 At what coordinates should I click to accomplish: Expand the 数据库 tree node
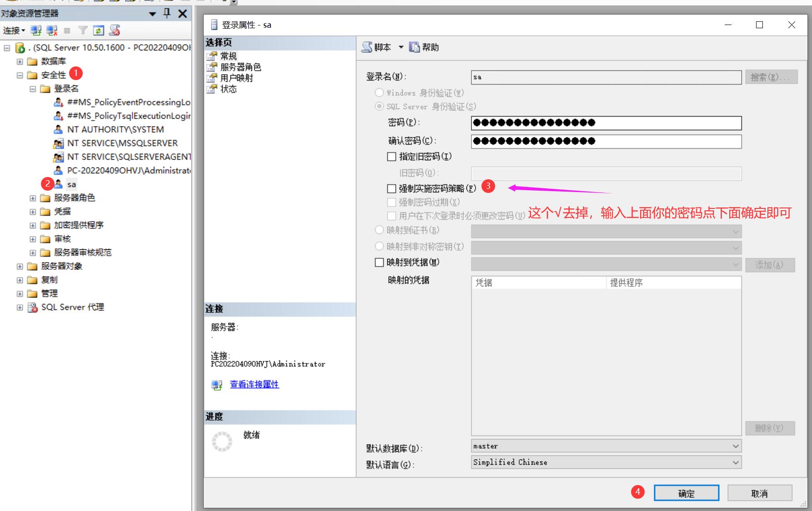click(x=20, y=61)
